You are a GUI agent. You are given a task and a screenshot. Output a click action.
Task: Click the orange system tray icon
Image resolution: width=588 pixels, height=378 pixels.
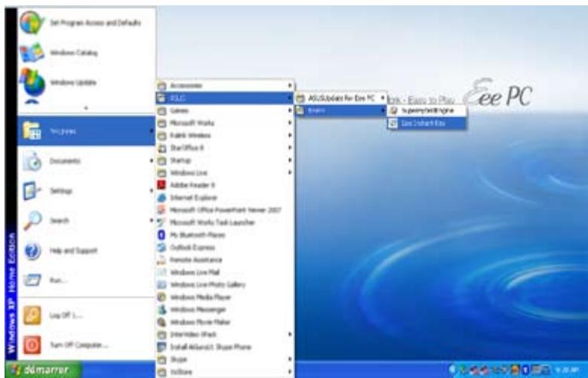(x=516, y=370)
